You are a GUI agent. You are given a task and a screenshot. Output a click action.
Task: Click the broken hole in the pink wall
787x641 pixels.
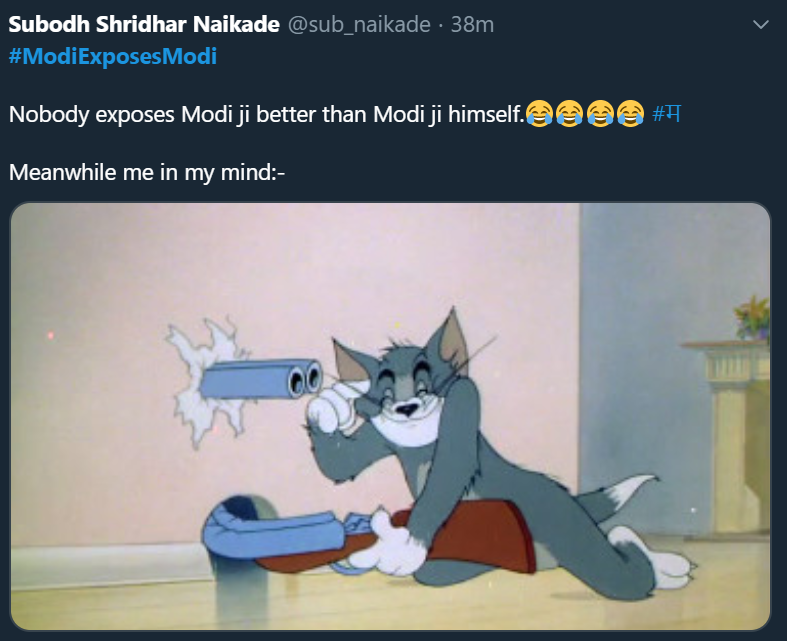[207, 380]
